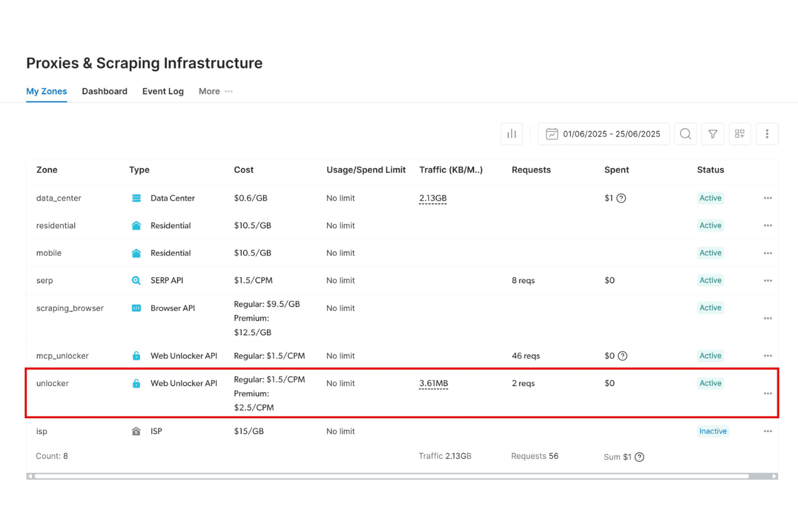Open row options for mcp_unlocker zone

coord(768,356)
